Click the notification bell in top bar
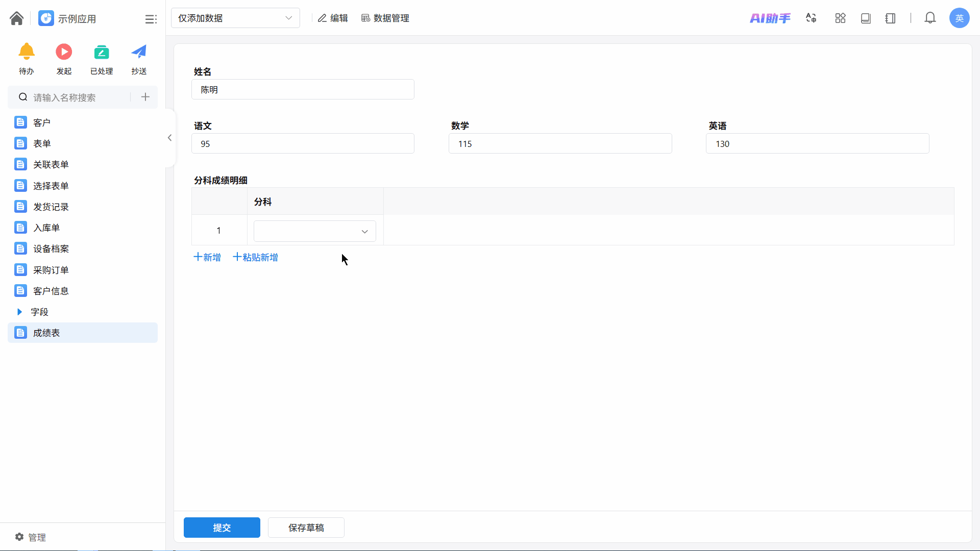Screen dimensions: 980x551 [930, 18]
